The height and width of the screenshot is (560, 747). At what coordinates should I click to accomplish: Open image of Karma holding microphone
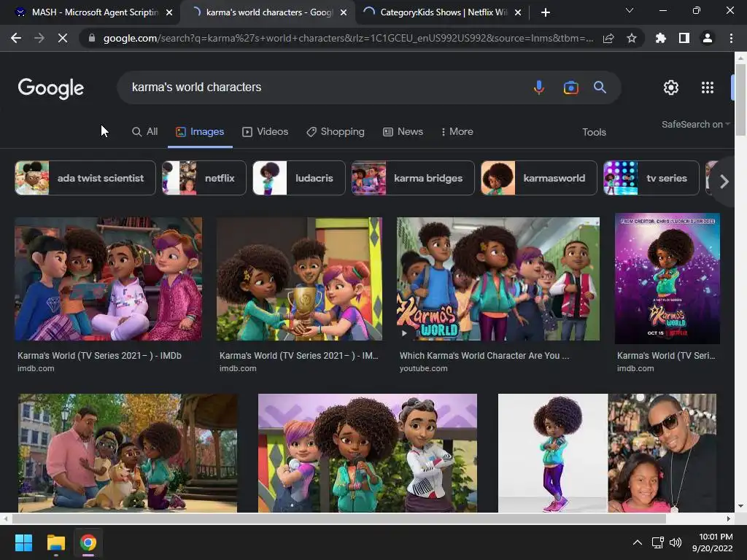pos(368,453)
